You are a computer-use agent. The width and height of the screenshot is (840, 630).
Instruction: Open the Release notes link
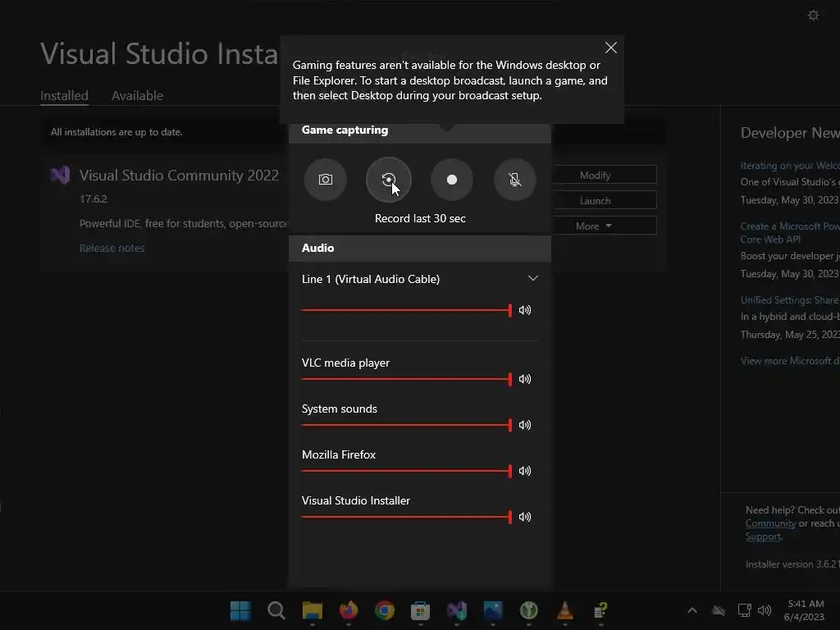112,248
